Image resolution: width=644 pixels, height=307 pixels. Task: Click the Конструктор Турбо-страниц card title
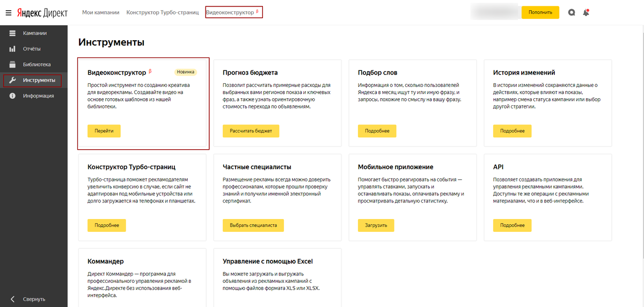pos(131,167)
